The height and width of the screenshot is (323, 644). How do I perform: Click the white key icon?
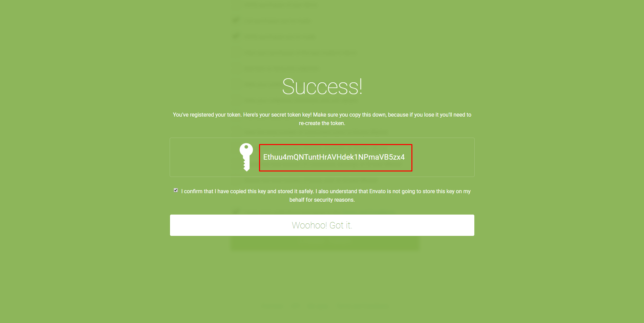tap(246, 157)
